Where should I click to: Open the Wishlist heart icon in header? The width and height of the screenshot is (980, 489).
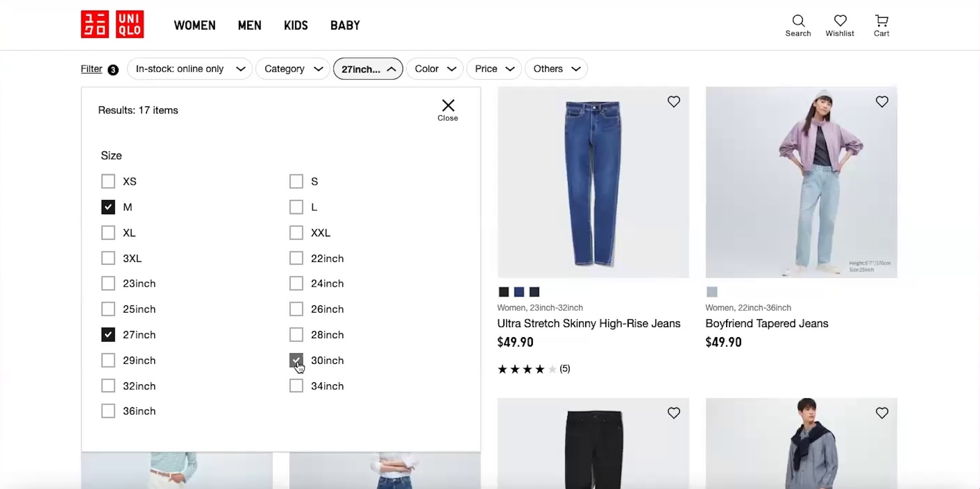840,26
